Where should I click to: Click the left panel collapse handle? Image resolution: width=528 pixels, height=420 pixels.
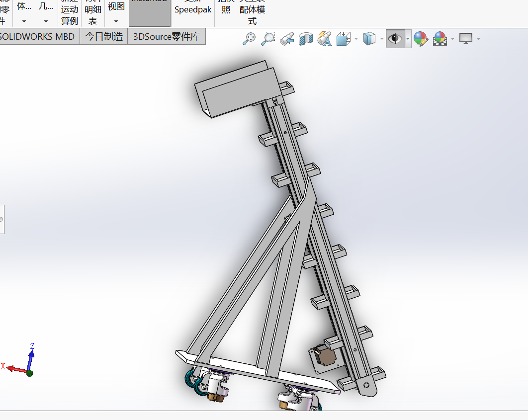[x=1, y=219]
